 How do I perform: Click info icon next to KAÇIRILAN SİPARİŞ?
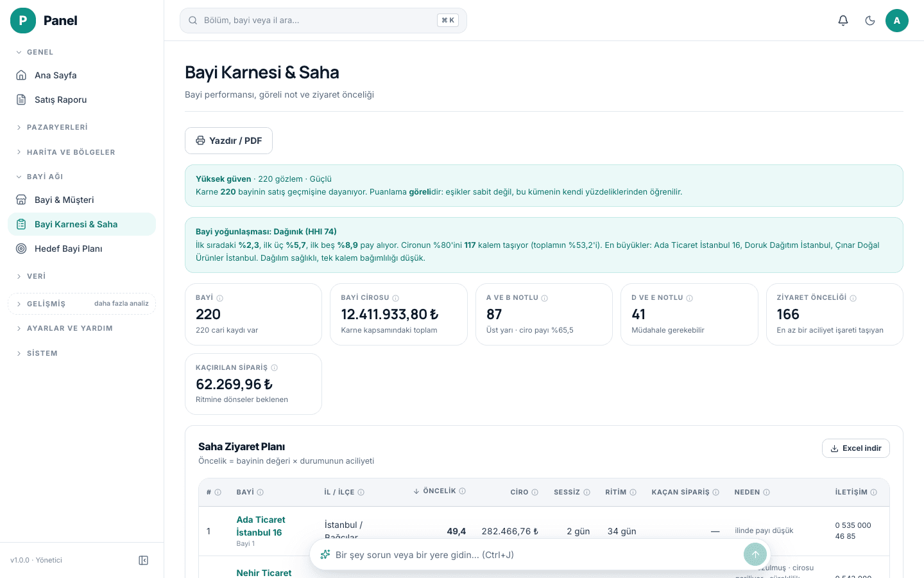tap(275, 368)
